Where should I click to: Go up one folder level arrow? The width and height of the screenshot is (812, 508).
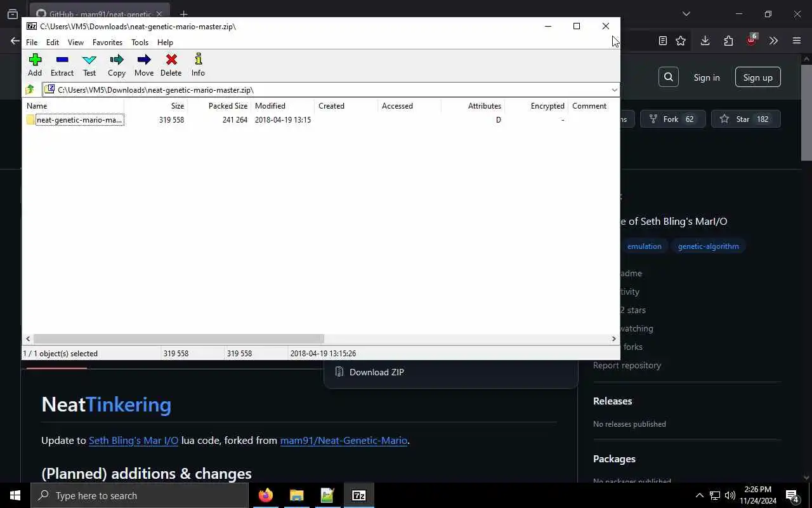[x=30, y=90]
